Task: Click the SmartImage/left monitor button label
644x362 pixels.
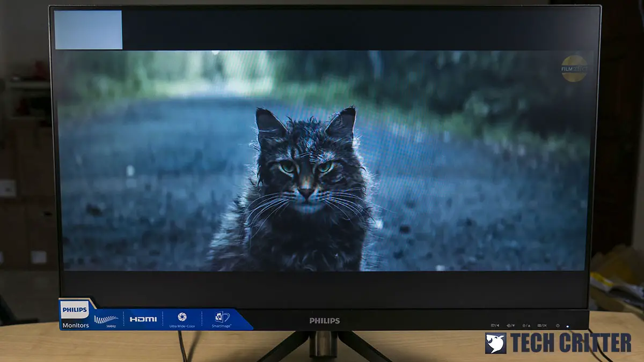Action: pyautogui.click(x=495, y=326)
